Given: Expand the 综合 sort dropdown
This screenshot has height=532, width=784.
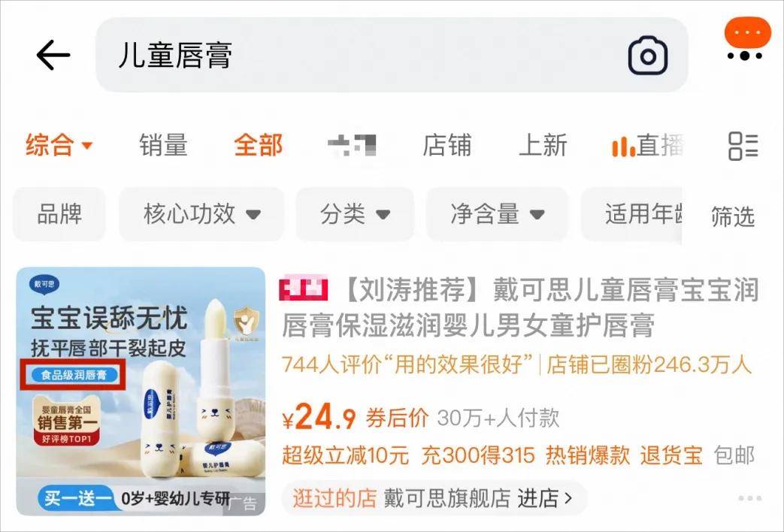Looking at the screenshot, I should click(59, 146).
